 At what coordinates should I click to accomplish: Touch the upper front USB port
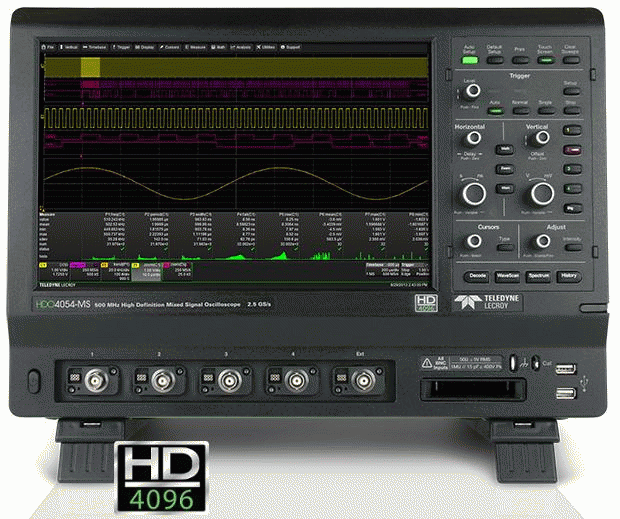click(x=565, y=369)
